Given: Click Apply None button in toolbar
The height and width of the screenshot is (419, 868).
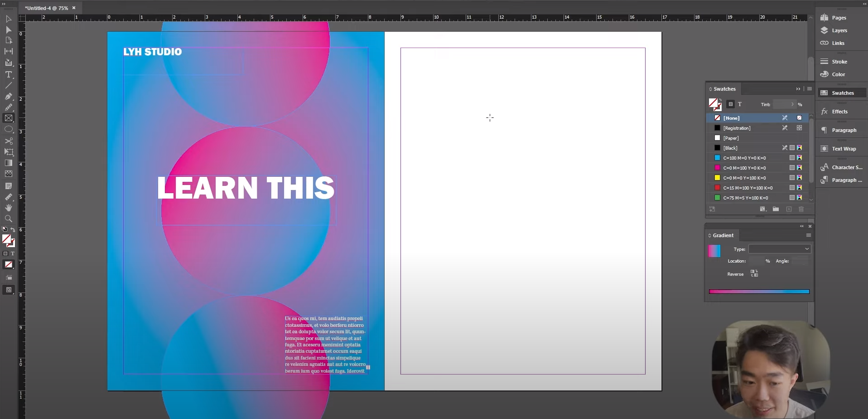Looking at the screenshot, I should coord(9,264).
